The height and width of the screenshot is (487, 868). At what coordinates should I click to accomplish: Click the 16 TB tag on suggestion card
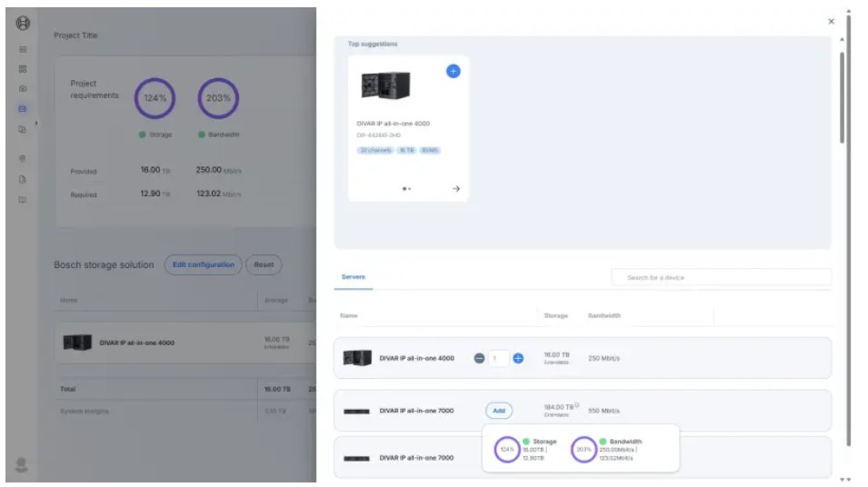point(407,150)
